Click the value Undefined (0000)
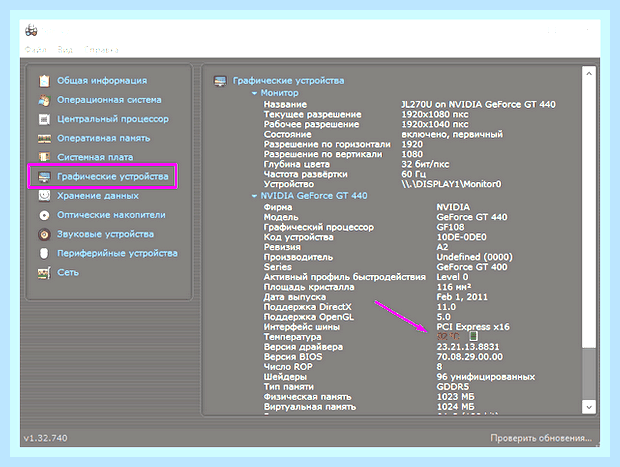The image size is (620, 467). pos(474,257)
